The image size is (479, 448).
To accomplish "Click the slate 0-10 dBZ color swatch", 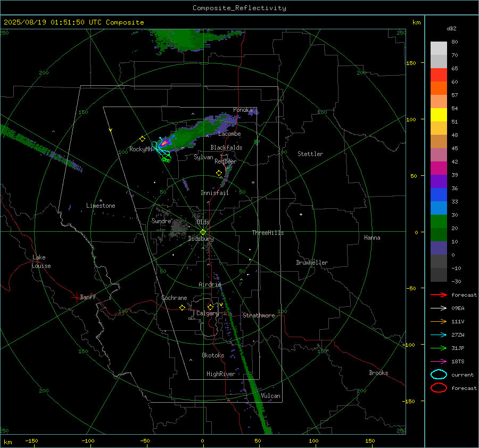I will [x=439, y=248].
